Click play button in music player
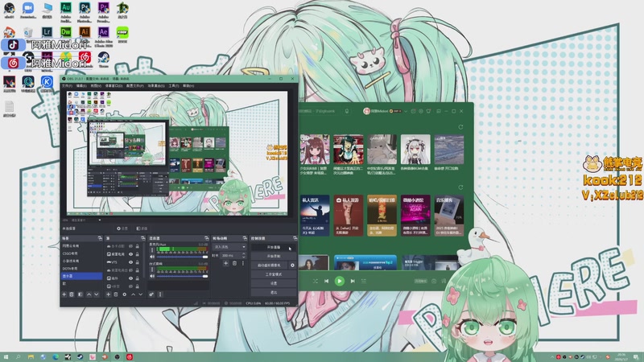Image resolution: width=644 pixels, height=362 pixels. (339, 281)
